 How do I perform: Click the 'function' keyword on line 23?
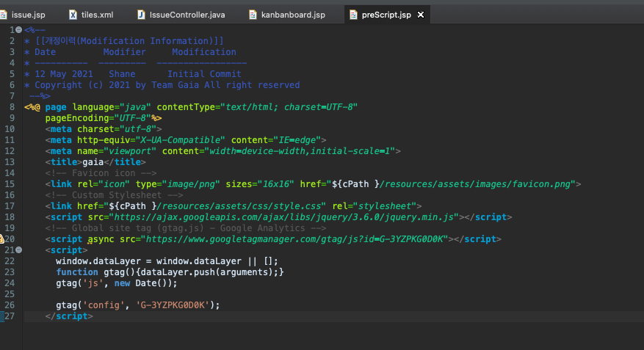pyautogui.click(x=77, y=272)
